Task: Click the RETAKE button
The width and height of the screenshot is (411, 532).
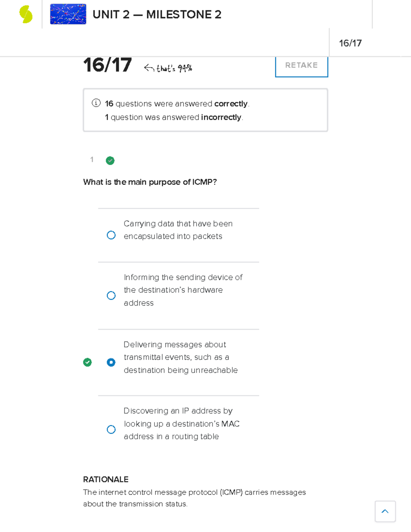Action: coord(301,65)
